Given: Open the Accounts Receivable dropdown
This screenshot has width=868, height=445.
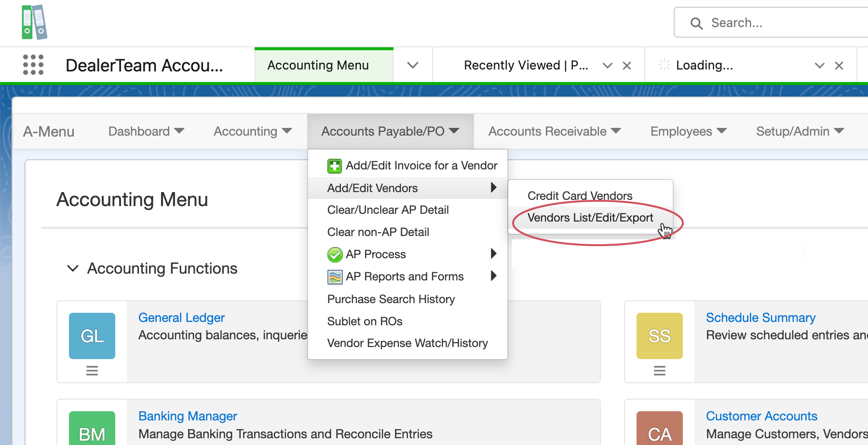Looking at the screenshot, I should (x=555, y=131).
